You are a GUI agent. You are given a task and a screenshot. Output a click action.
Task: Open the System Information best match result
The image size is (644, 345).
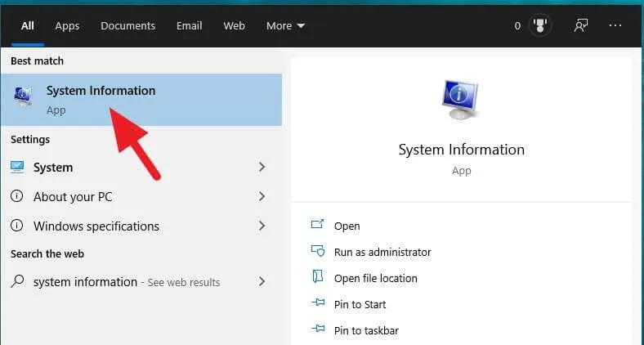point(141,100)
